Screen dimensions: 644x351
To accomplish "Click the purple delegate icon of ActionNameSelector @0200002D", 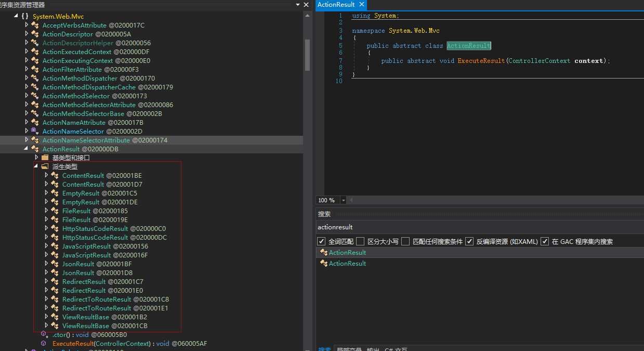I will 35,132.
